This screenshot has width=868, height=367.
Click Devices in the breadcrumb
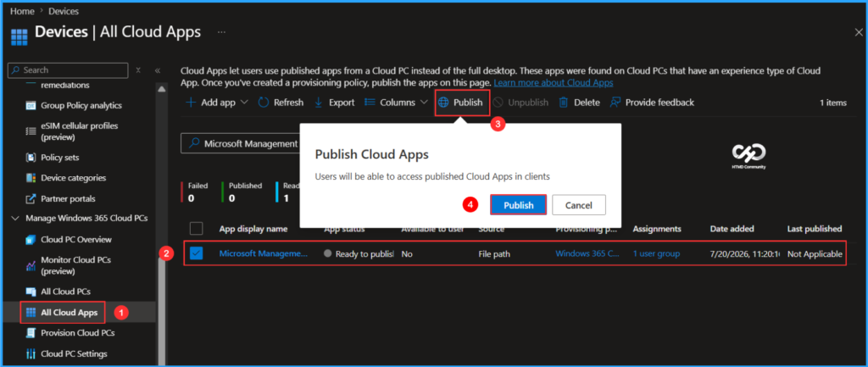(x=64, y=11)
